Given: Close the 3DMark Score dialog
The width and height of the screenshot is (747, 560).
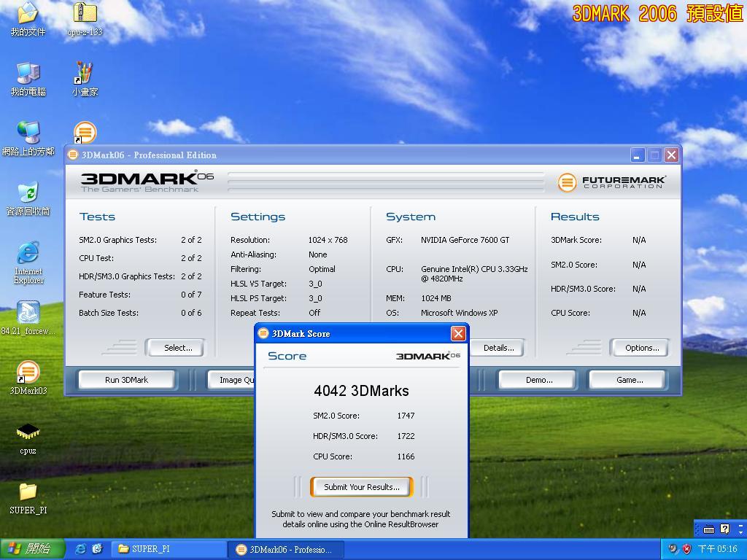Looking at the screenshot, I should (x=458, y=333).
